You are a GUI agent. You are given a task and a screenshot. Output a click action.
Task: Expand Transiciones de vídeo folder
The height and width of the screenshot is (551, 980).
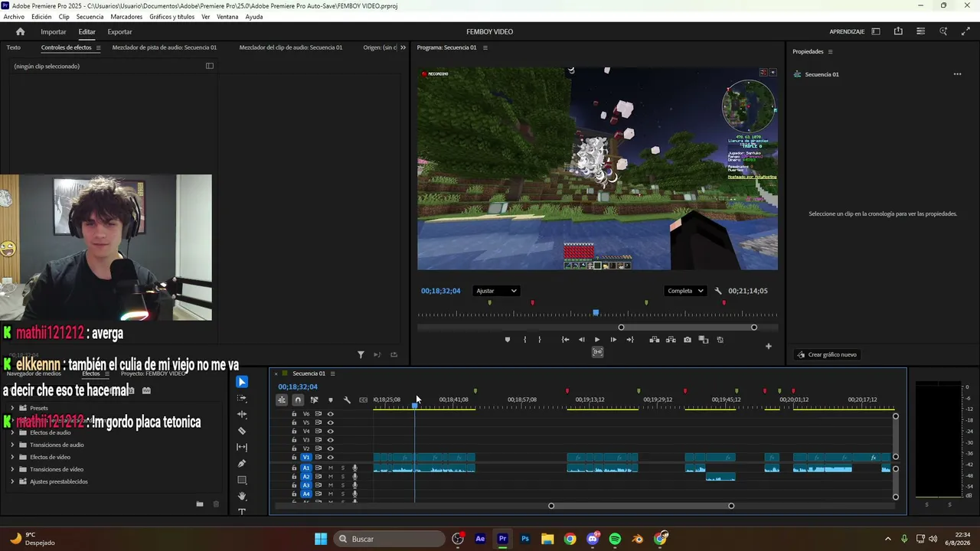click(12, 469)
